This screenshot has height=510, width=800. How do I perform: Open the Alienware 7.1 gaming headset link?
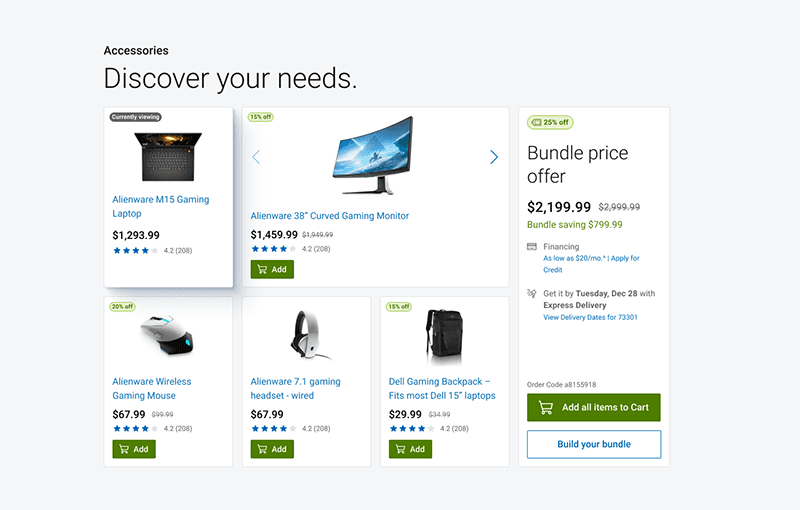coord(295,389)
